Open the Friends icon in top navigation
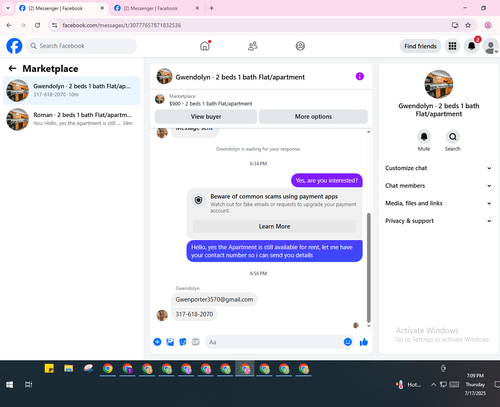Viewport: 500px width, 407px height. pos(253,46)
